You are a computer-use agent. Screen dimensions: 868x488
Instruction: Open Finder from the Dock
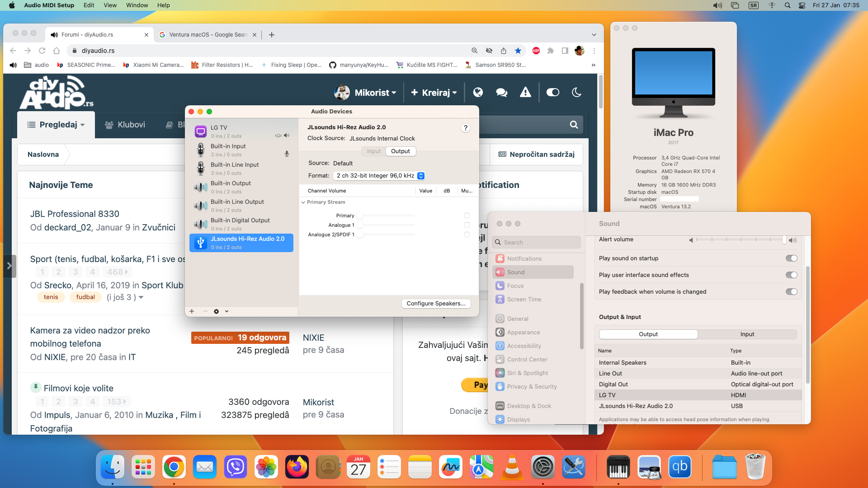pos(113,467)
